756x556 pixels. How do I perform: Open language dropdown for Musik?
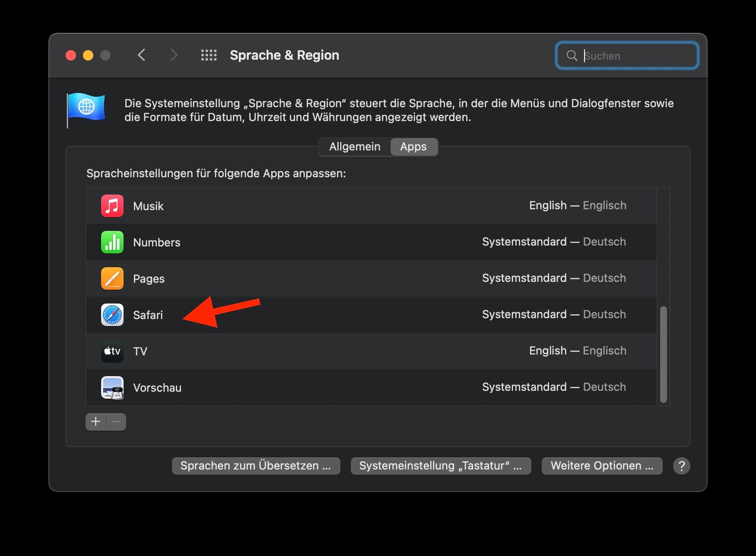coord(578,205)
